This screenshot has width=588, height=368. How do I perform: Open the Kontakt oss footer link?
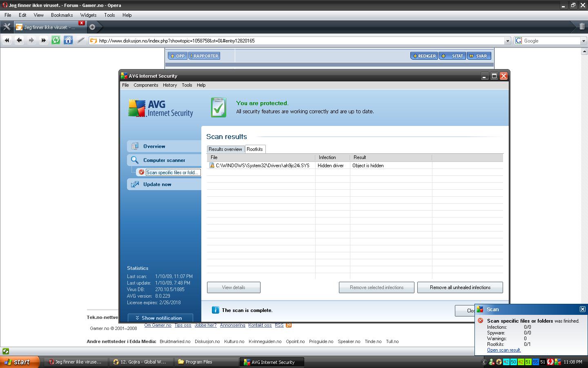coord(260,325)
